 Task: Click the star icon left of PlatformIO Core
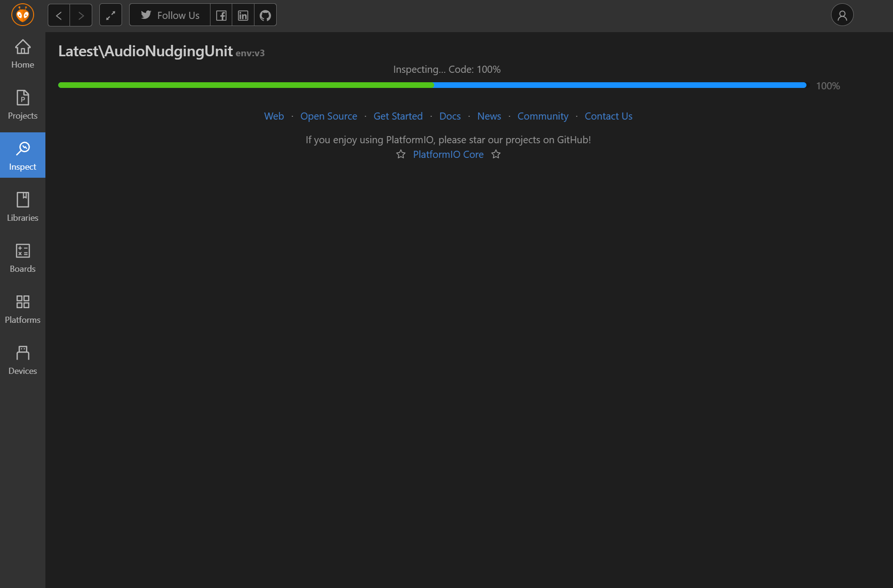401,155
